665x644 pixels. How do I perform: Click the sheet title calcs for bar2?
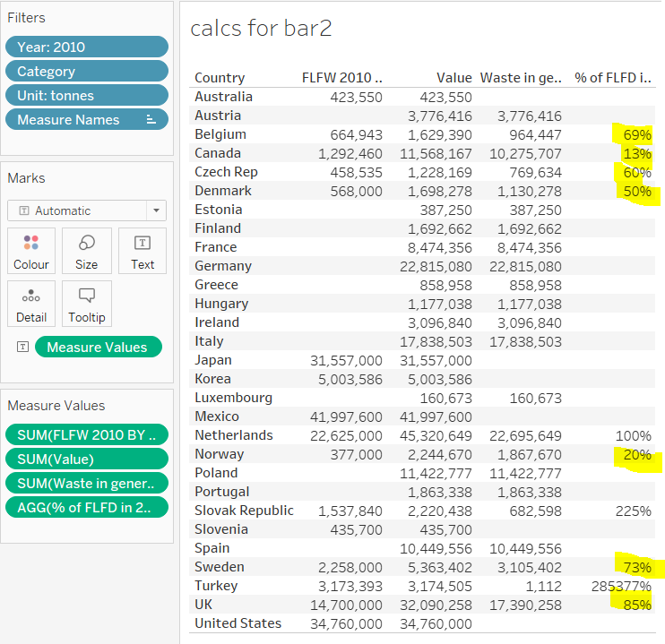(x=261, y=29)
